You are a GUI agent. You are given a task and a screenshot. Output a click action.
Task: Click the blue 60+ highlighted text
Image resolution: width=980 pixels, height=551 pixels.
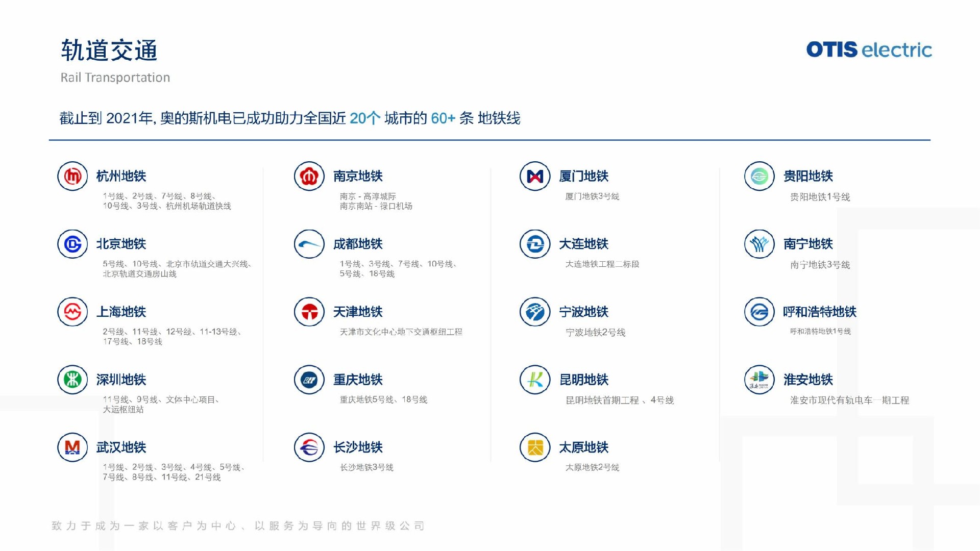pyautogui.click(x=443, y=118)
